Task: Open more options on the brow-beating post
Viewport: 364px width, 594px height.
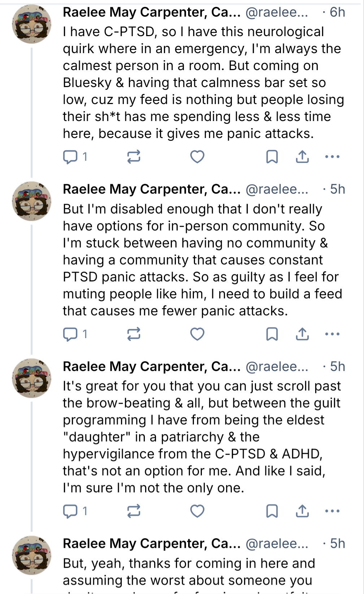Action: (x=332, y=511)
